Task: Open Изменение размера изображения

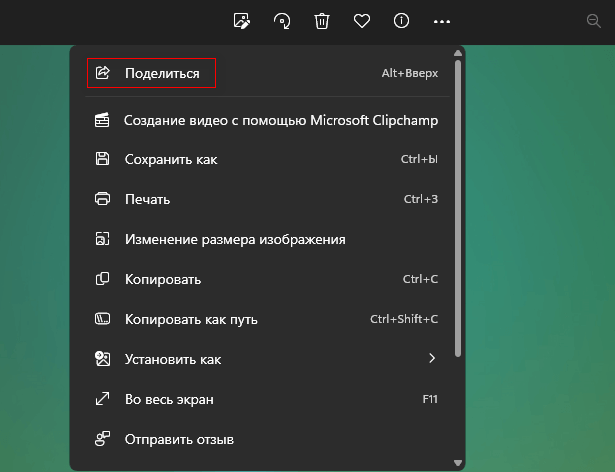Action: click(267, 239)
